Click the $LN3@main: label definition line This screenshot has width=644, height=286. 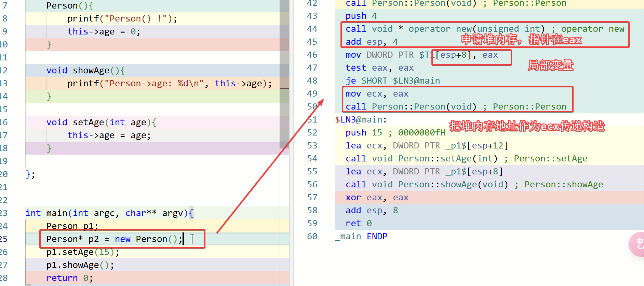pyautogui.click(x=361, y=120)
